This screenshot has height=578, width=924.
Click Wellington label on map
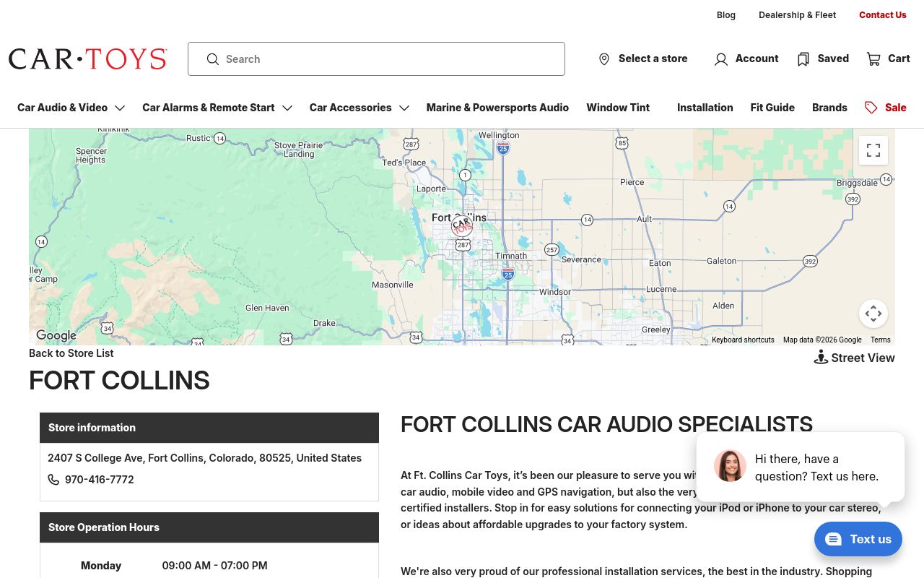499,135
